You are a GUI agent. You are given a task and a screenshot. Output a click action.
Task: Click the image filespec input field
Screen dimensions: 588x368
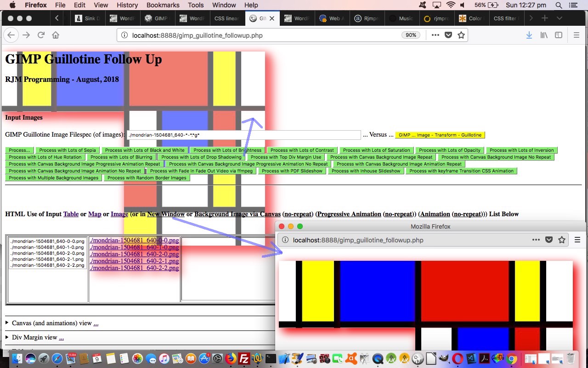click(x=244, y=135)
